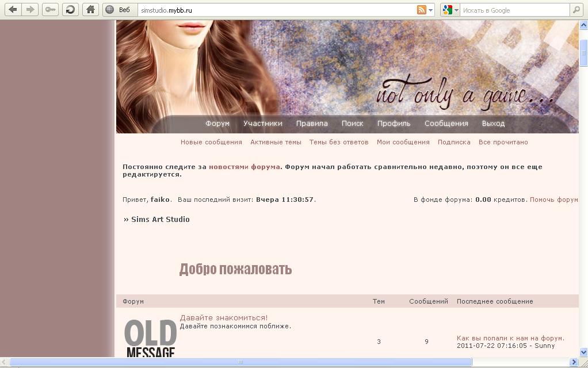Follow the 'новостями форума' link

(245, 167)
